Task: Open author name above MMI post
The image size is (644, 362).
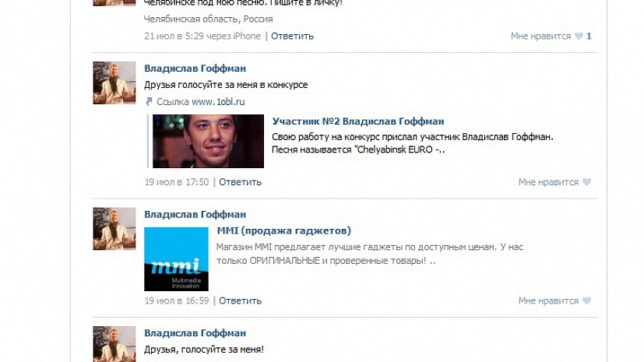Action: point(195,214)
